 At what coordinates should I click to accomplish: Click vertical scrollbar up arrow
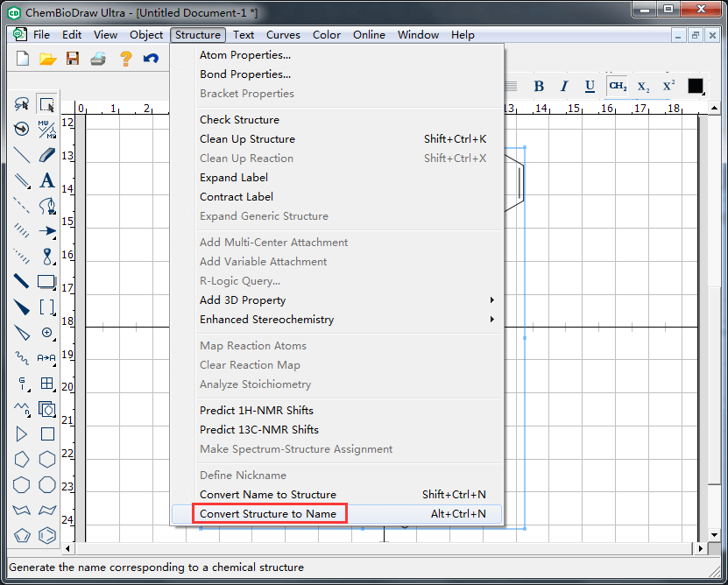click(715, 109)
